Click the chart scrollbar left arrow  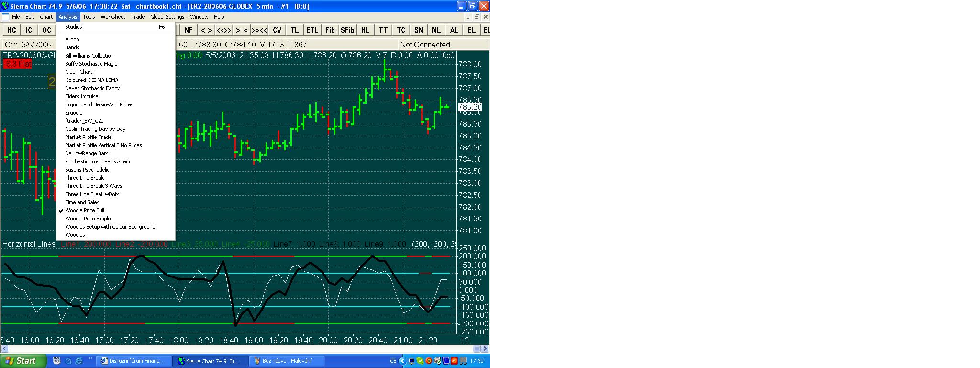tap(4, 349)
